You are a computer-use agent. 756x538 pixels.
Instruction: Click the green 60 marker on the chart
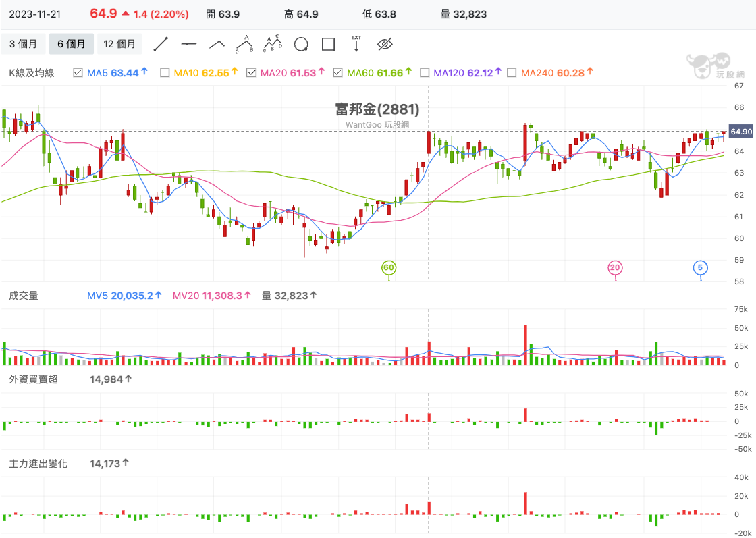point(389,267)
